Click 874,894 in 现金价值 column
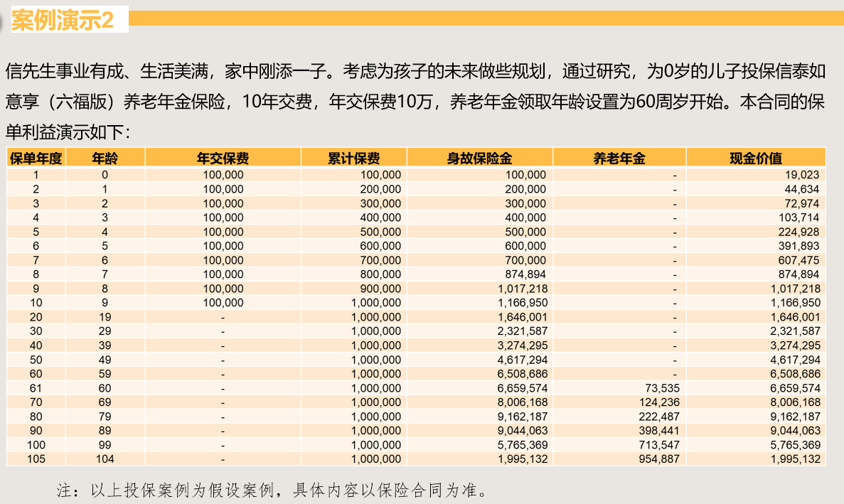Viewport: 844px width, 504px height. (x=798, y=274)
